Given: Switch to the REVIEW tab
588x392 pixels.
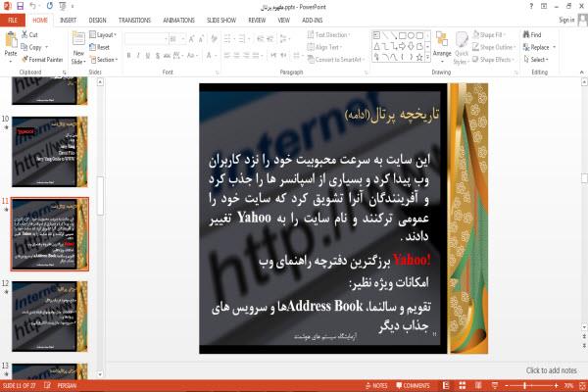Looking at the screenshot, I should [x=257, y=21].
